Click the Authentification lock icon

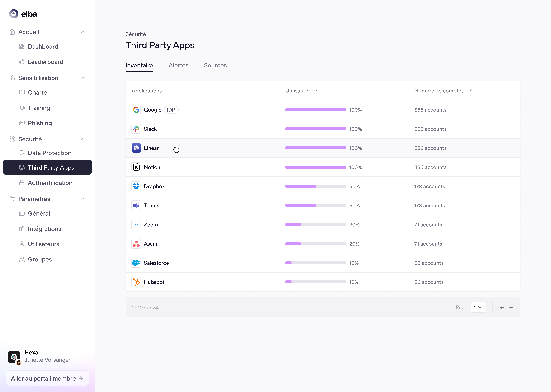(22, 183)
